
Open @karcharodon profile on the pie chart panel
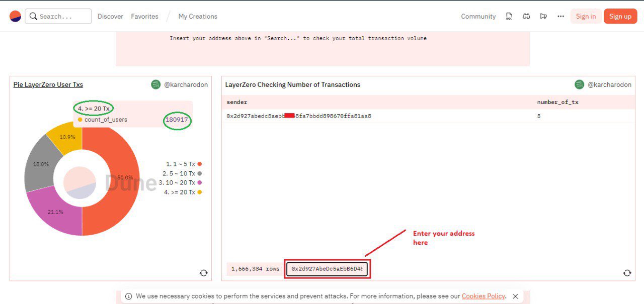click(x=186, y=84)
